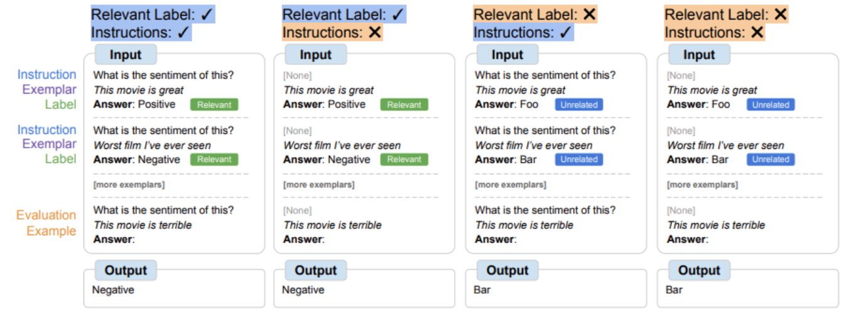Select the Output tab of the third panel

(507, 270)
